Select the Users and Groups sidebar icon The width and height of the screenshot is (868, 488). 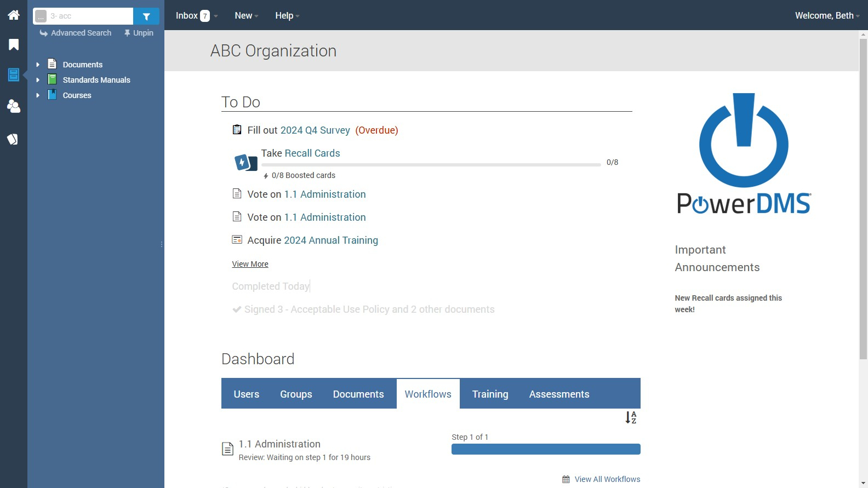click(x=14, y=106)
